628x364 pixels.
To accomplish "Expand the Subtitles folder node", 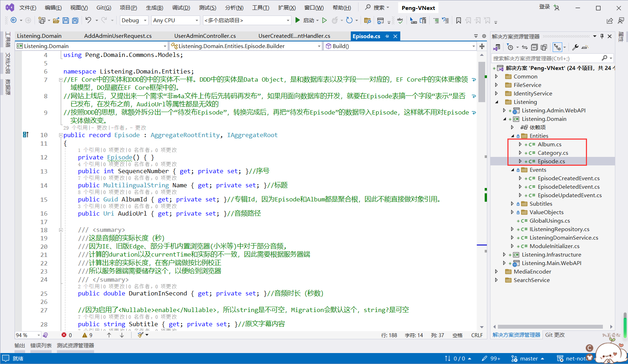I will (512, 204).
